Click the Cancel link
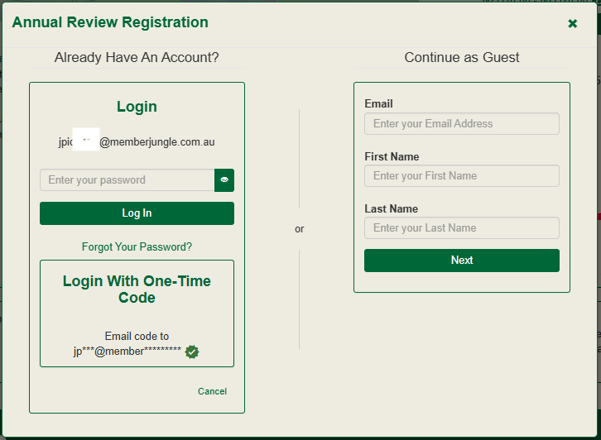601x440 pixels. [x=212, y=391]
